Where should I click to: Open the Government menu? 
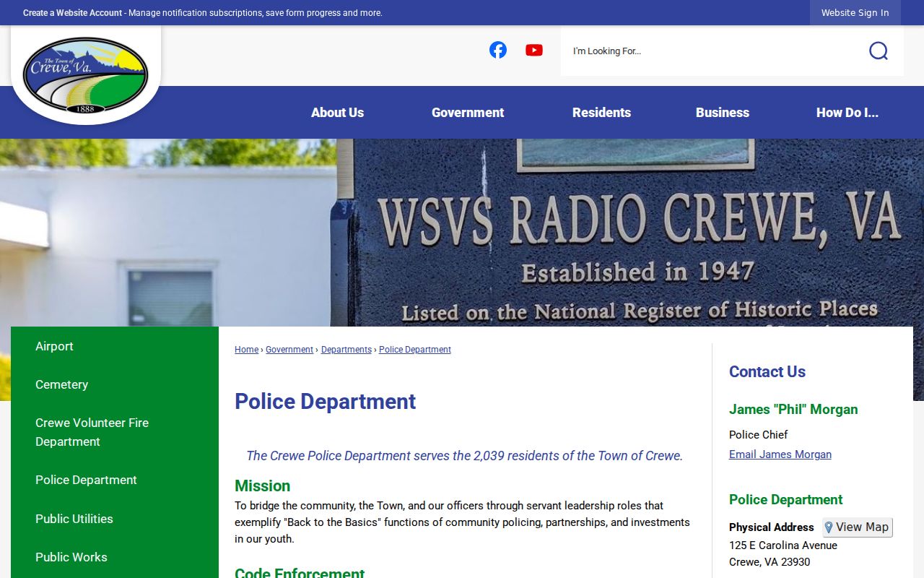(x=468, y=113)
